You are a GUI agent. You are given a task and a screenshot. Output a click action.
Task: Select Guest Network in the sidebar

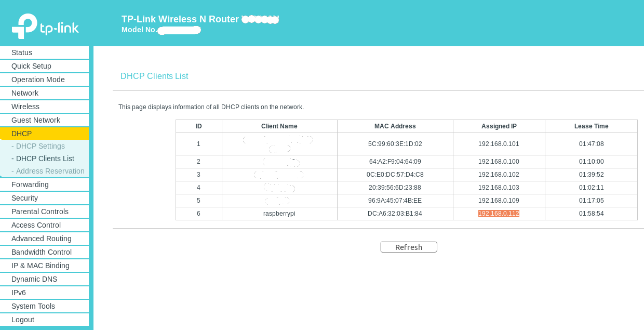(x=44, y=120)
